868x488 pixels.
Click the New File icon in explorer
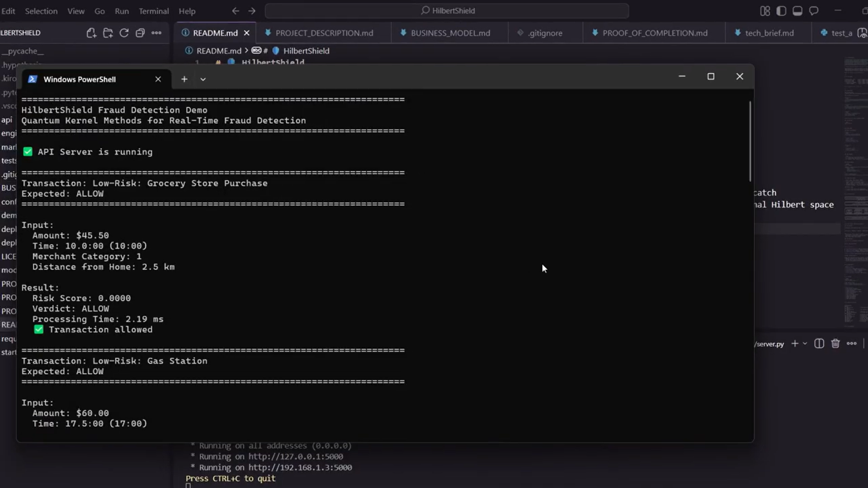(x=91, y=33)
